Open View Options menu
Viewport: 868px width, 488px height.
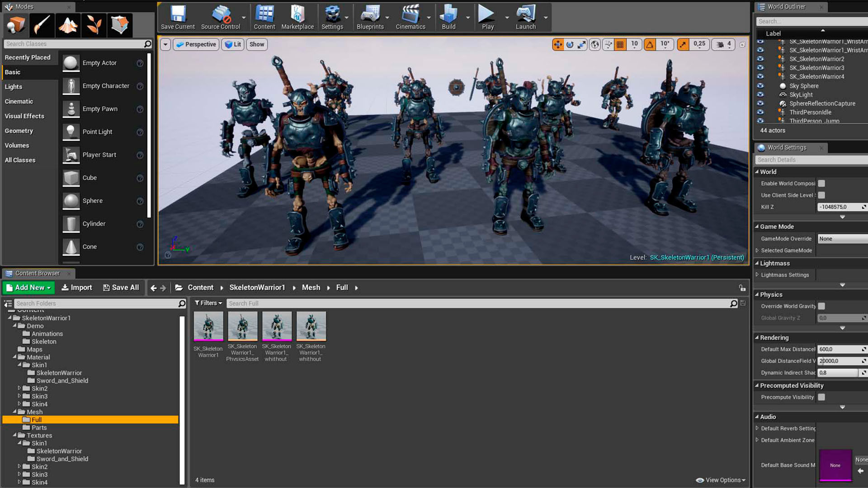click(x=721, y=480)
